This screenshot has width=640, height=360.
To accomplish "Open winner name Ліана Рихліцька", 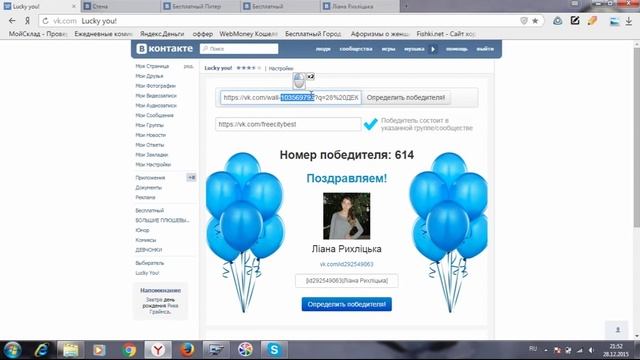I will (347, 249).
